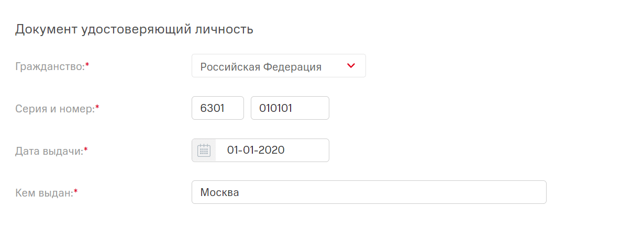Click the word Федерация in citizenship dropdown

[292, 66]
